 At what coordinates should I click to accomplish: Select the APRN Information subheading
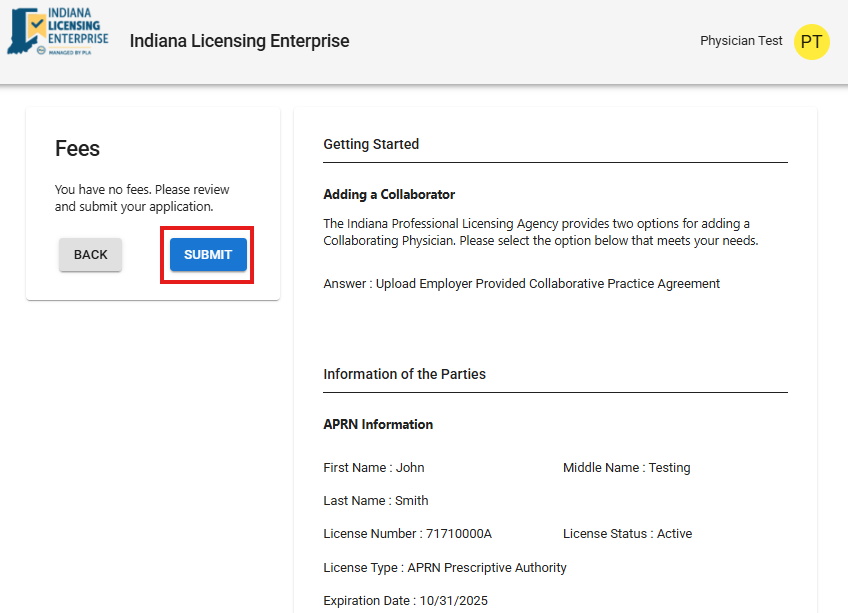[378, 425]
